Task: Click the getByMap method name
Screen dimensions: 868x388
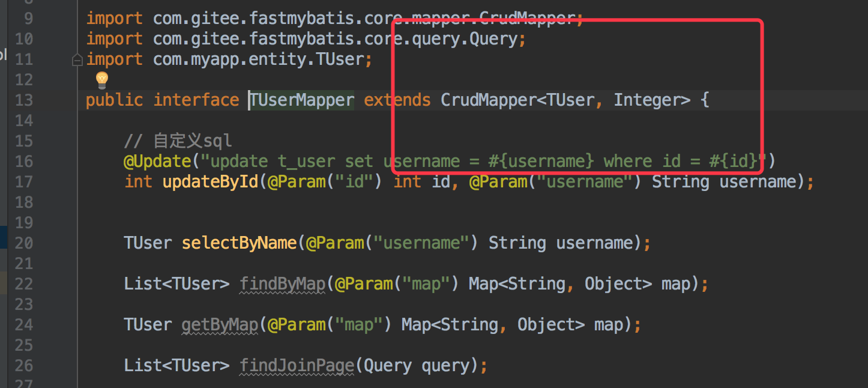Action: (x=220, y=324)
